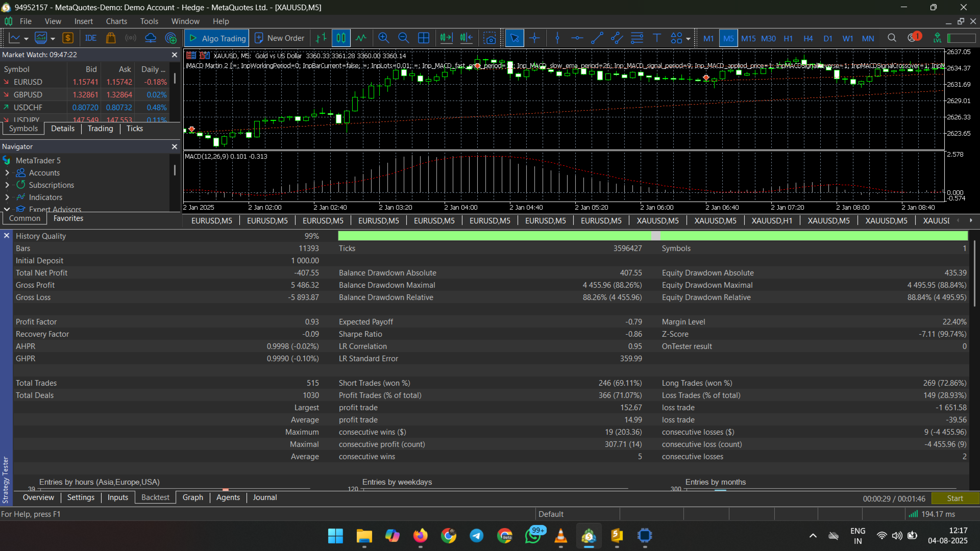Draw a vertical line on chart
This screenshot has width=980, height=551.
557,38
